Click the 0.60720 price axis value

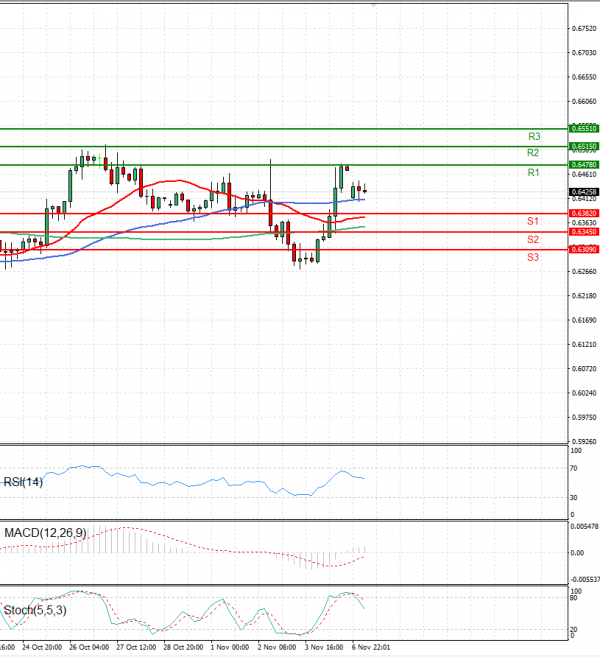[584, 369]
